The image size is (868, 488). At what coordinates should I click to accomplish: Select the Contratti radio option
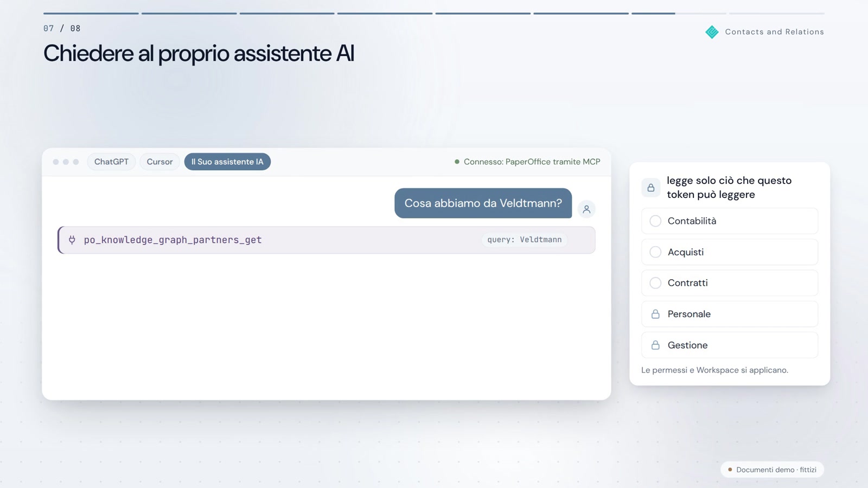655,283
